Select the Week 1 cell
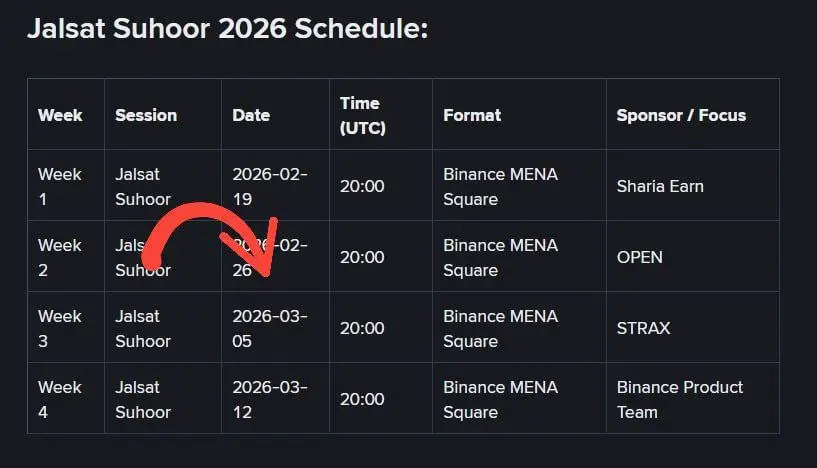Image resolution: width=817 pixels, height=468 pixels. click(60, 186)
